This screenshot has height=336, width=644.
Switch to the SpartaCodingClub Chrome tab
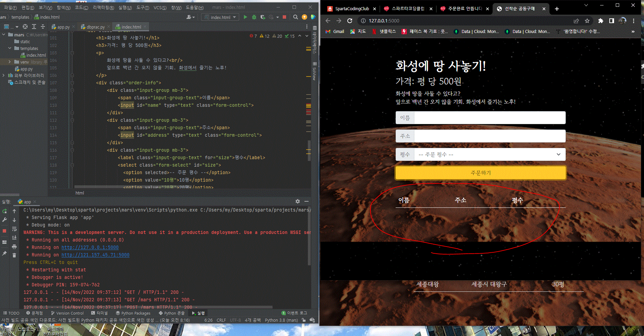(352, 9)
